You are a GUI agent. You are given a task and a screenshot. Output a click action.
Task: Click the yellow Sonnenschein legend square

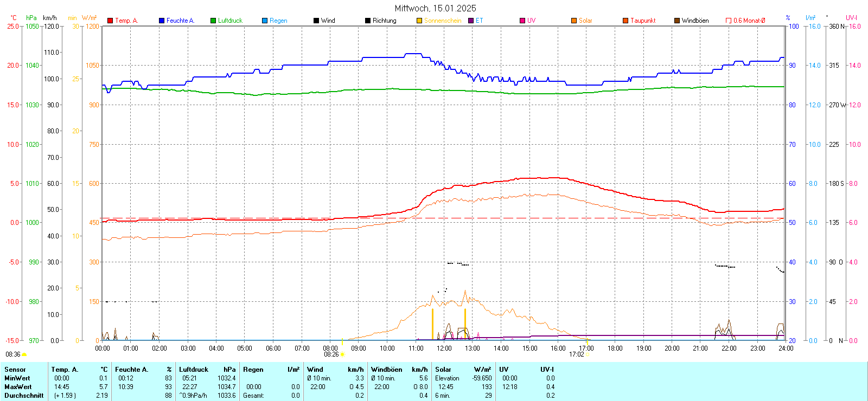click(419, 21)
